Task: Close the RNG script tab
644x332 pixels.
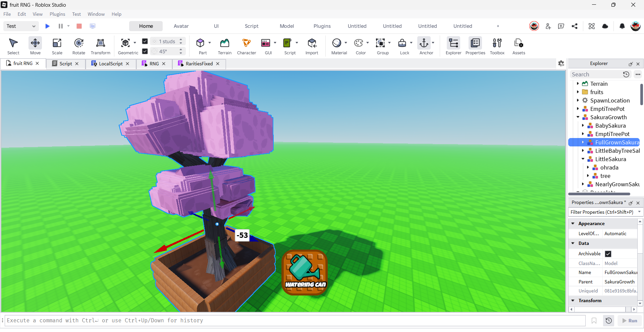Action: pyautogui.click(x=164, y=64)
